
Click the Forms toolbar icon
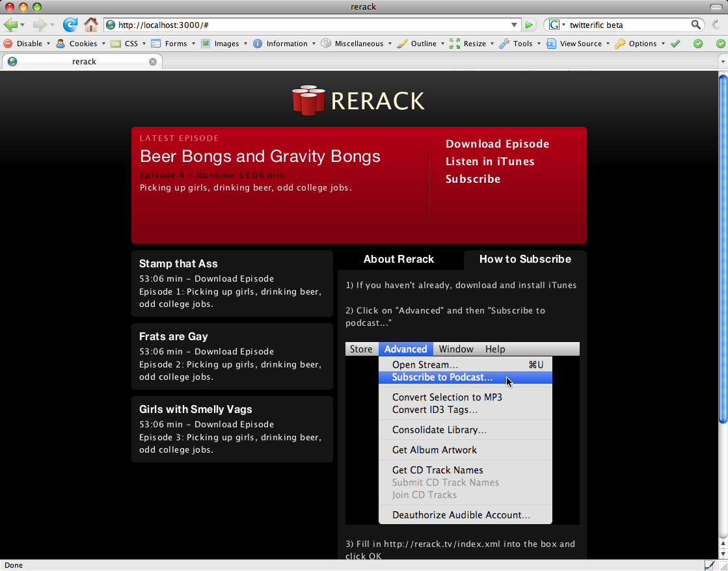click(156, 44)
